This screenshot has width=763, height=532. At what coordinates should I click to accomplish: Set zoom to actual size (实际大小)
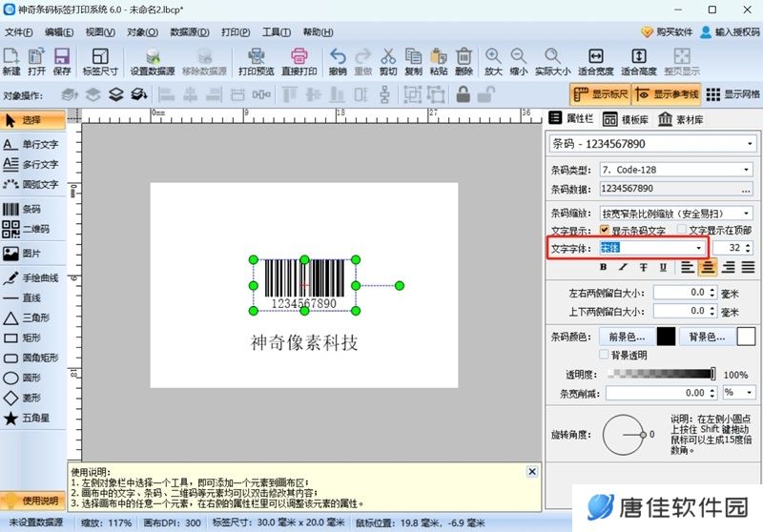point(552,61)
